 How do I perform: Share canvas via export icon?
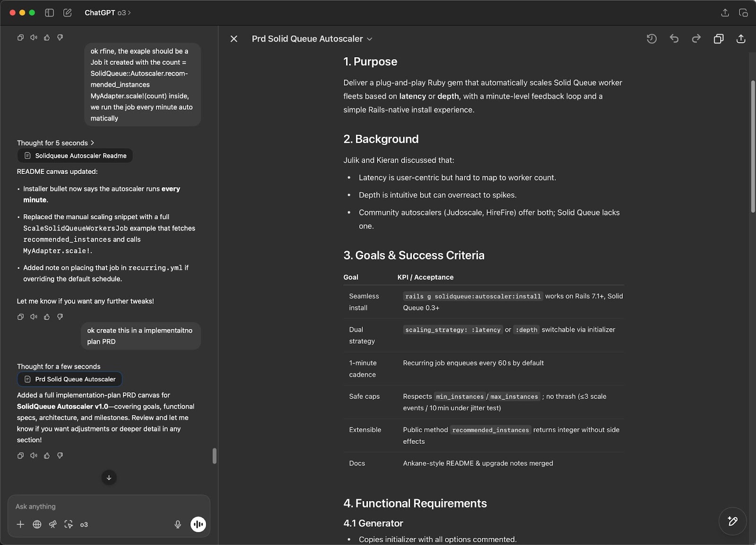[x=741, y=39]
